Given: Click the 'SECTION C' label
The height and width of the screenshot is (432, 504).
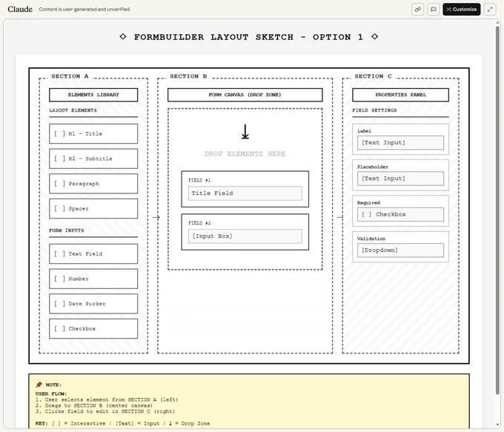Looking at the screenshot, I should 373,76.
